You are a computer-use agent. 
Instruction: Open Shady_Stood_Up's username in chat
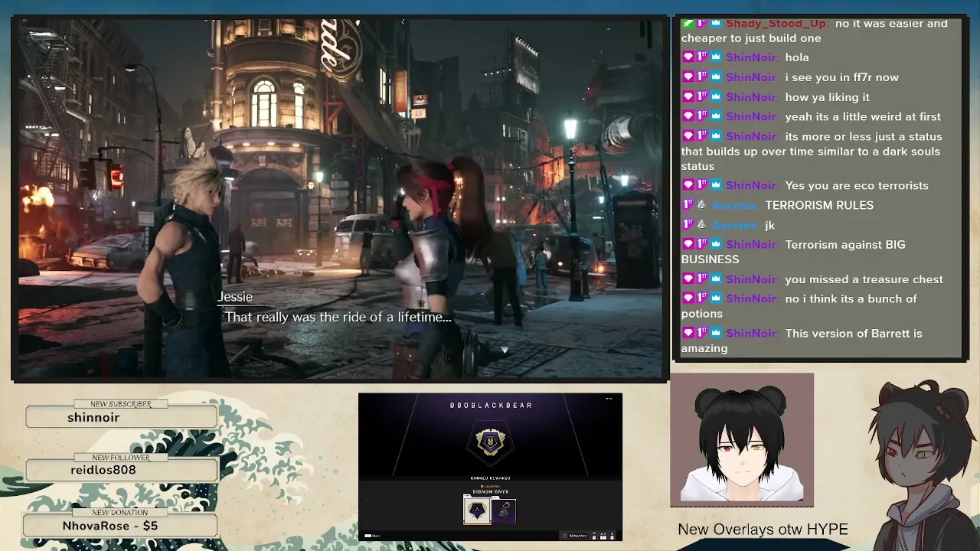[777, 24]
